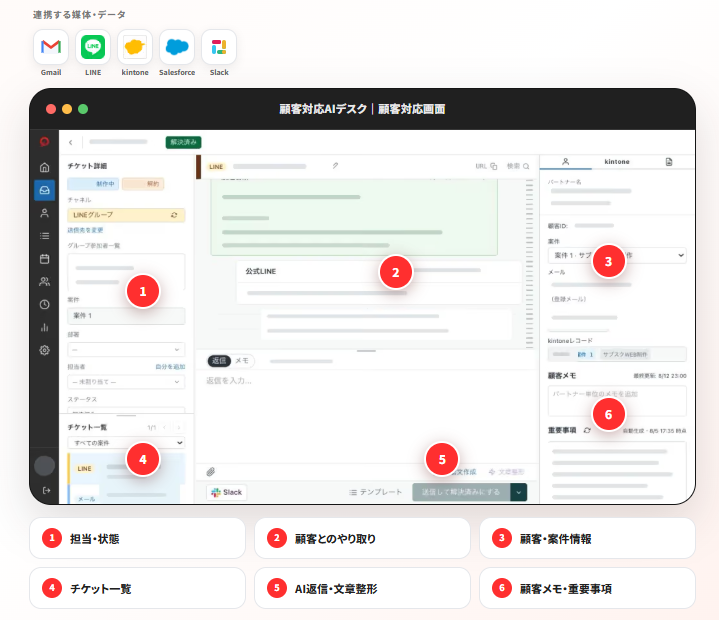This screenshot has height=620, width=719.
Task: Switch to the kintone tab
Action: [617, 161]
